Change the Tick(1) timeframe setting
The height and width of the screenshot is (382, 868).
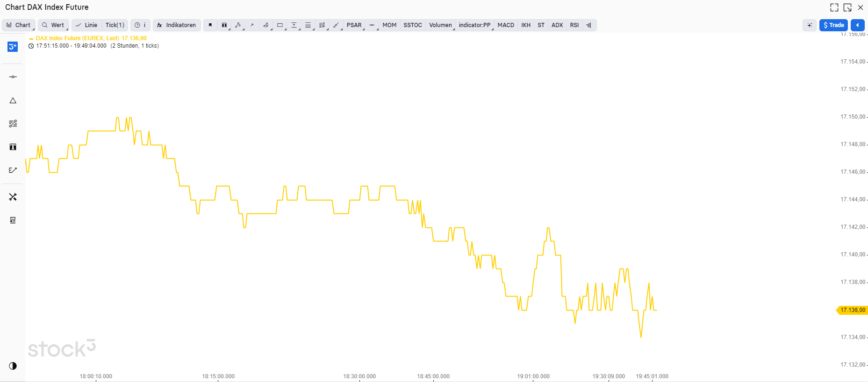tap(115, 25)
